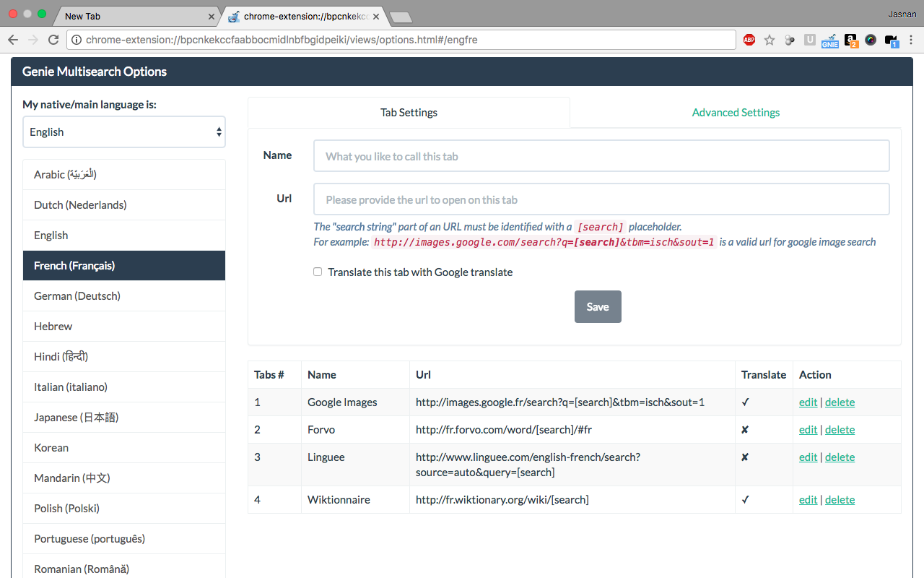
Task: Select Arabic in the language list
Action: tap(124, 175)
